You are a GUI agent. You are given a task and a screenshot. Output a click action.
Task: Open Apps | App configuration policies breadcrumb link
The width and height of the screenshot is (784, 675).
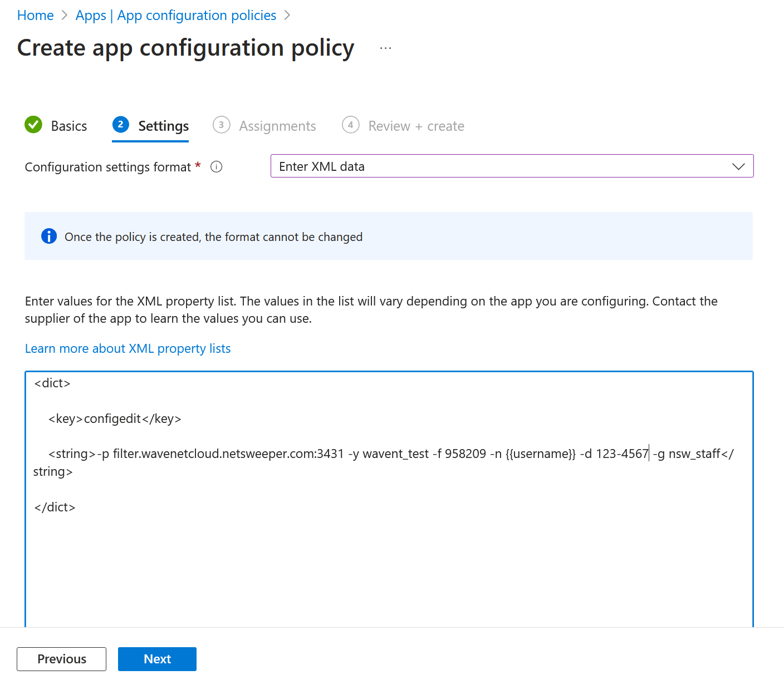click(x=175, y=15)
